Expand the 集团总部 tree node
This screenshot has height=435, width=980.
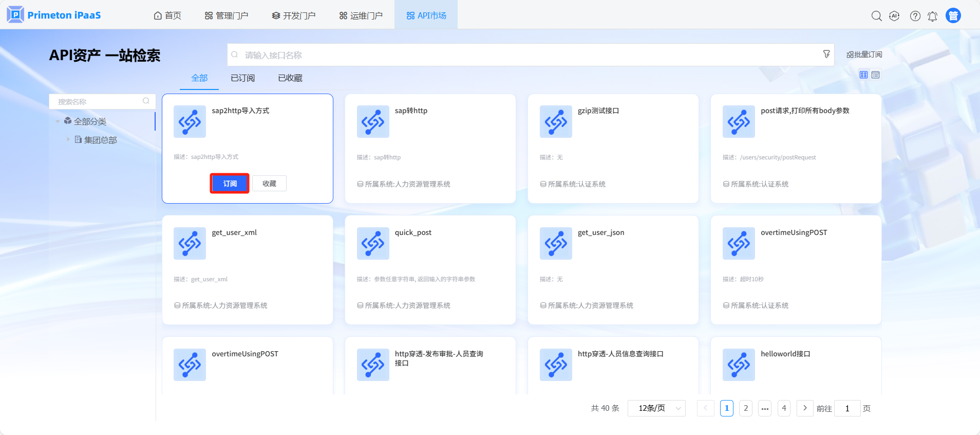click(x=68, y=139)
